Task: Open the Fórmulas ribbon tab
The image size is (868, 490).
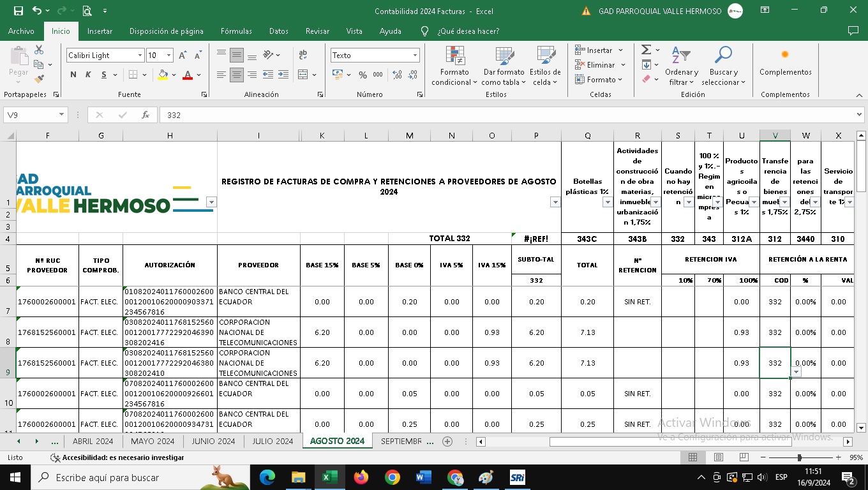Action: click(236, 31)
